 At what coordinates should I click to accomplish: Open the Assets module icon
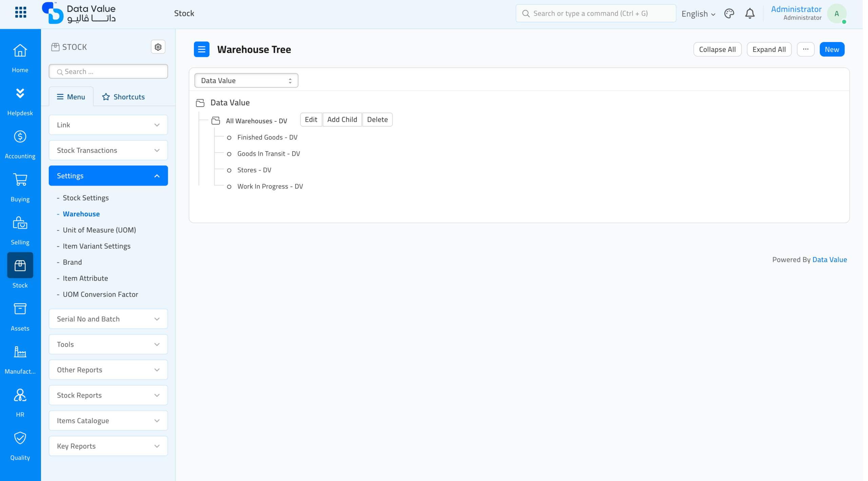pyautogui.click(x=20, y=309)
